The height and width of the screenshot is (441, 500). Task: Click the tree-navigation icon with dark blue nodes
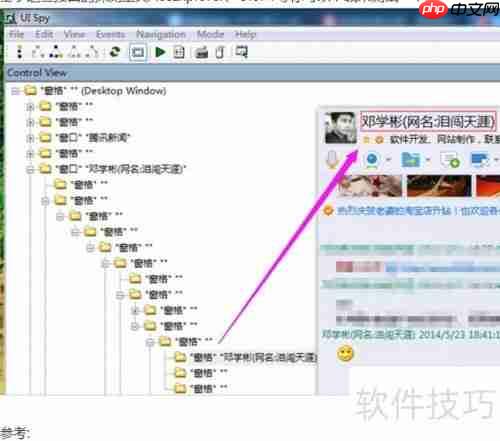56,52
